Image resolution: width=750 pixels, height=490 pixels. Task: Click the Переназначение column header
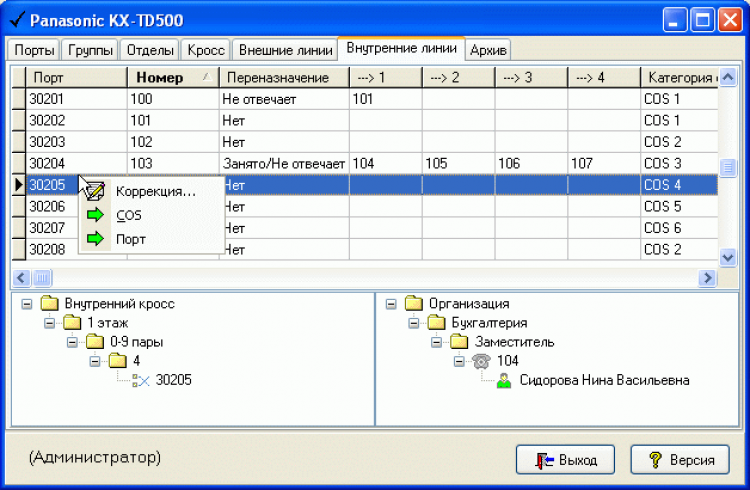click(x=284, y=78)
